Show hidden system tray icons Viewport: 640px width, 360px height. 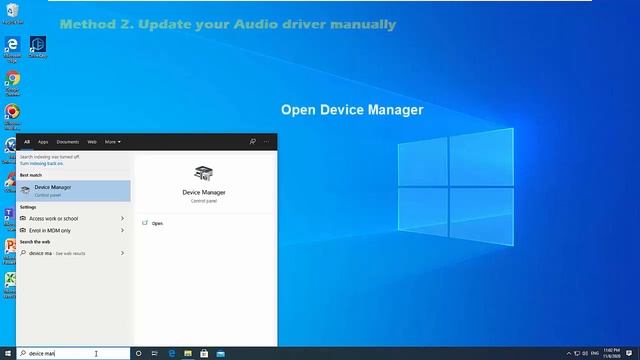click(x=569, y=353)
